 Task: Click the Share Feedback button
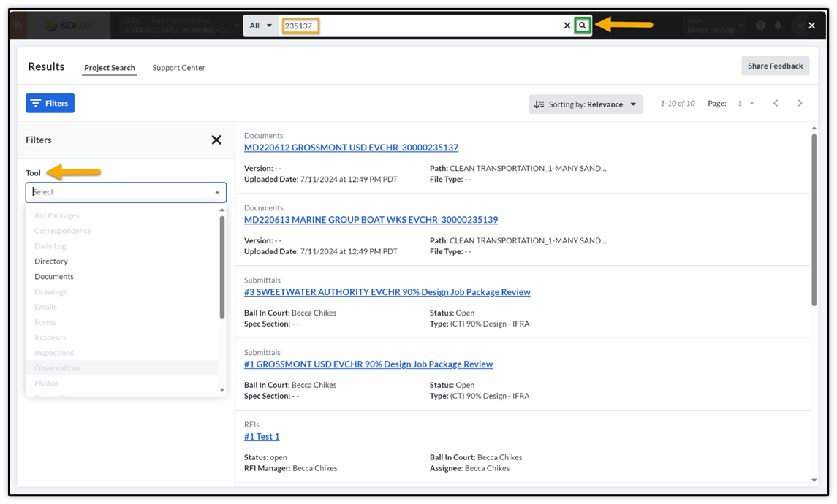pyautogui.click(x=775, y=66)
